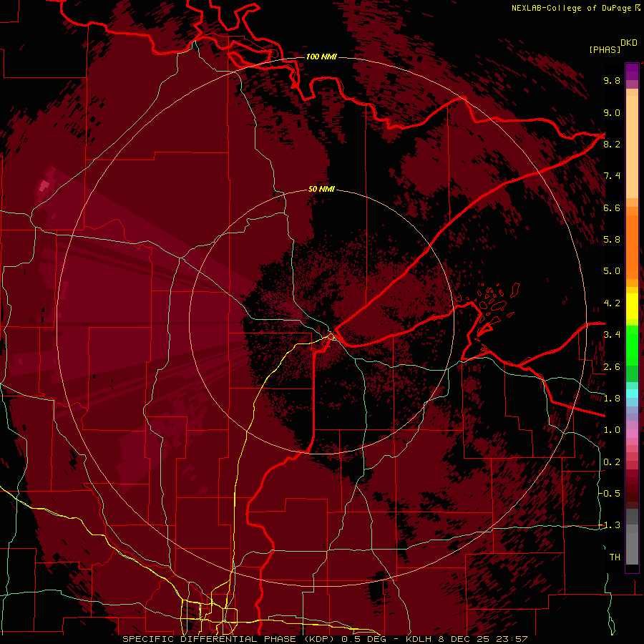Click the 1.8 scale value

[x=612, y=399]
